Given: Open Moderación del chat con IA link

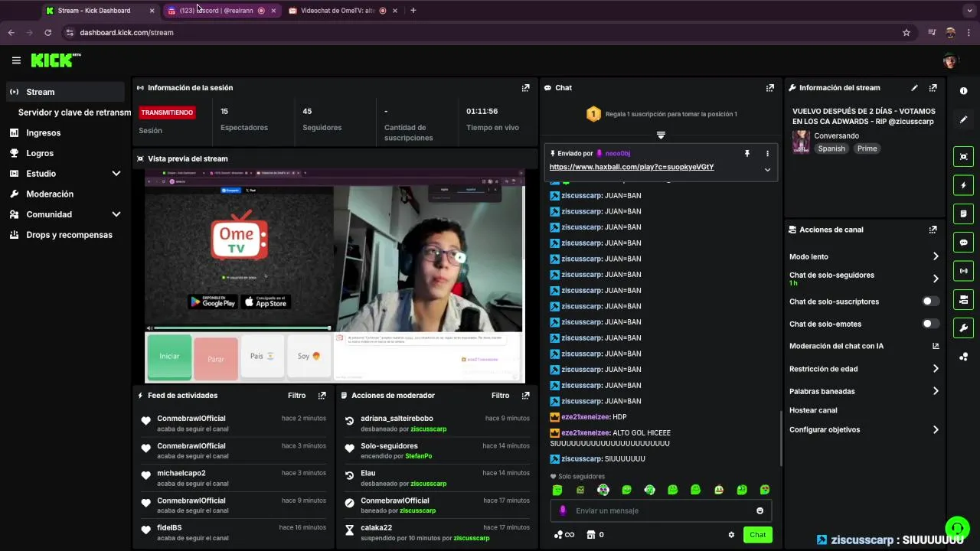Looking at the screenshot, I should coord(864,346).
